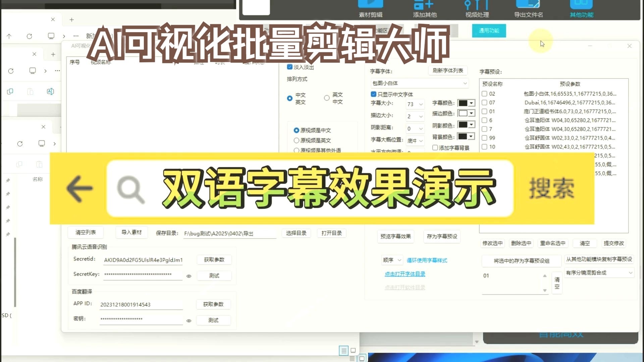Click the refresh icon above the explorer copy icon
This screenshot has width=644, height=362.
[x=11, y=71]
